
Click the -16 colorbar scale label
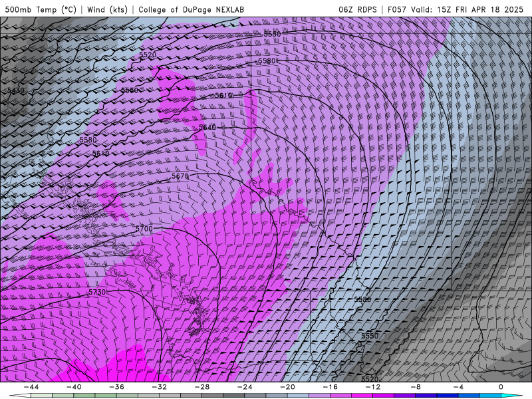click(330, 387)
